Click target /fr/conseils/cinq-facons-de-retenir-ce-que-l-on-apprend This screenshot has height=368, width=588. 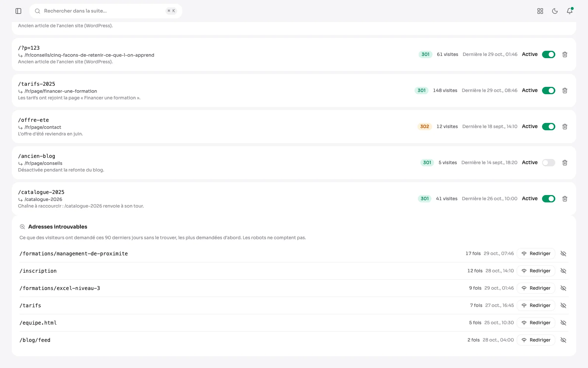89,55
